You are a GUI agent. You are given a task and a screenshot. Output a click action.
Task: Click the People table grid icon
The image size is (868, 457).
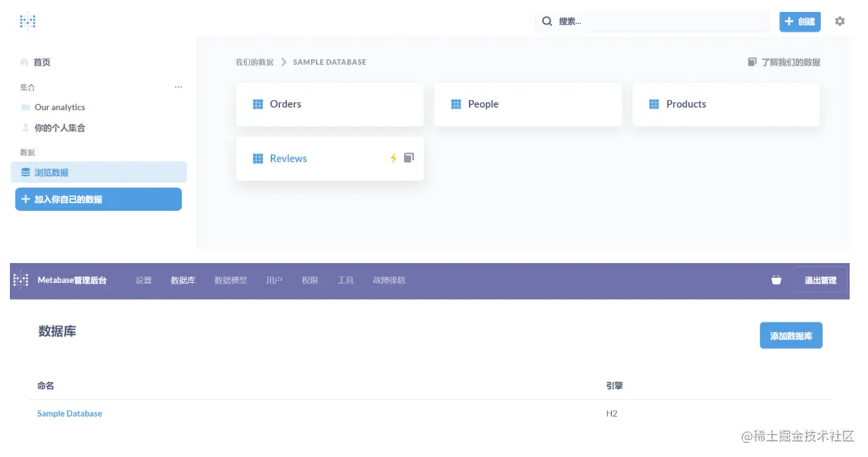pyautogui.click(x=456, y=104)
